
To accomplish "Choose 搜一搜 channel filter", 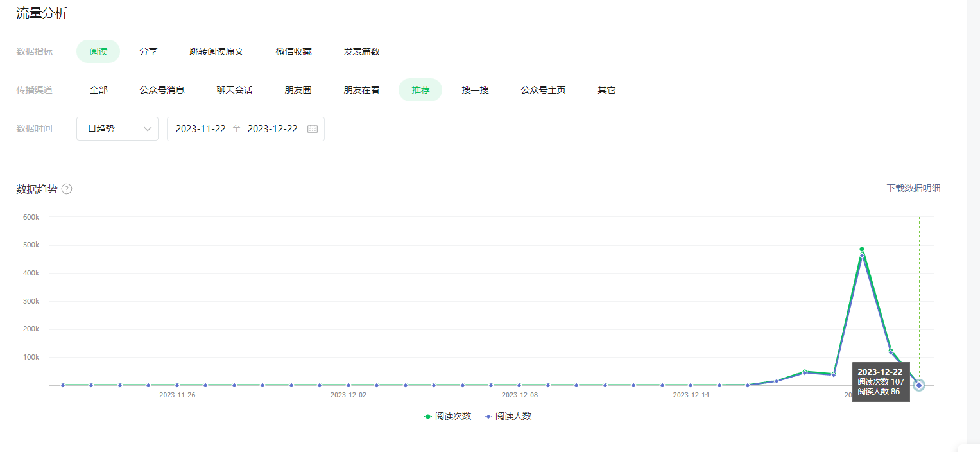I will 475,90.
